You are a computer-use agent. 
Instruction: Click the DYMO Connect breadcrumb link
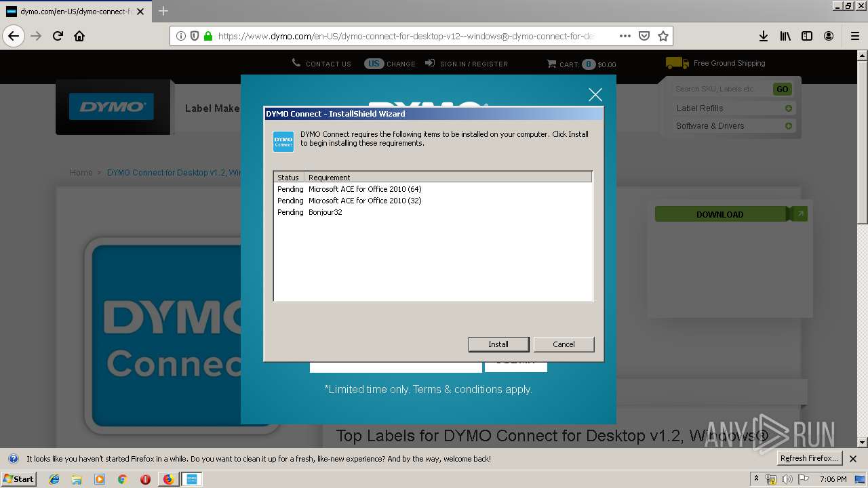coord(174,173)
